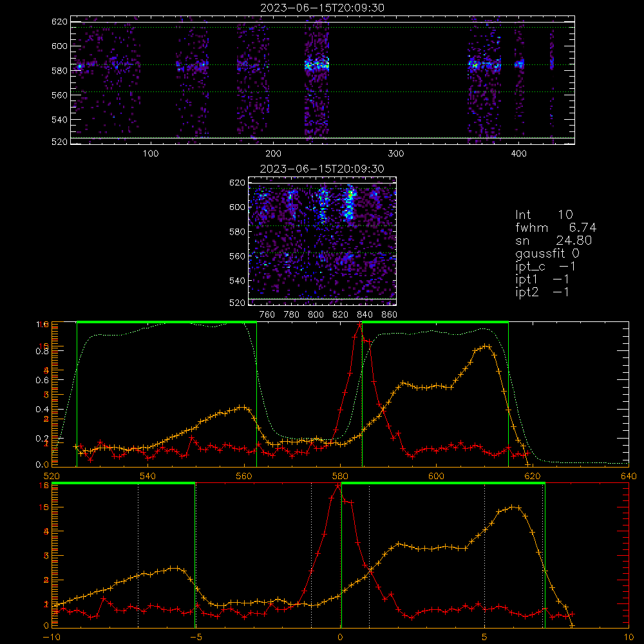Click x-axis label 400 on top spectrogram
Viewport: 644px width, 644px height.
click(518, 154)
